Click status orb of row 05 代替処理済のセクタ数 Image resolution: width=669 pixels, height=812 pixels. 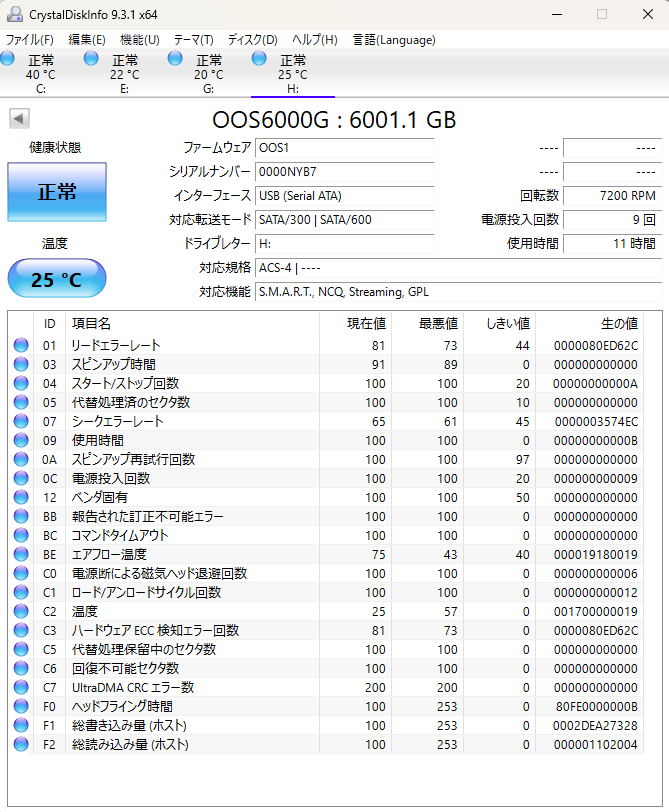pyautogui.click(x=21, y=402)
